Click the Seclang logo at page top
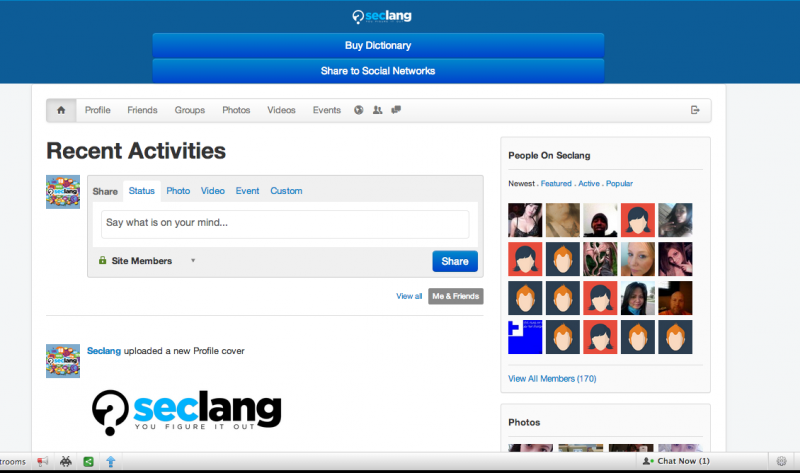This screenshot has width=800, height=473. pos(382,17)
